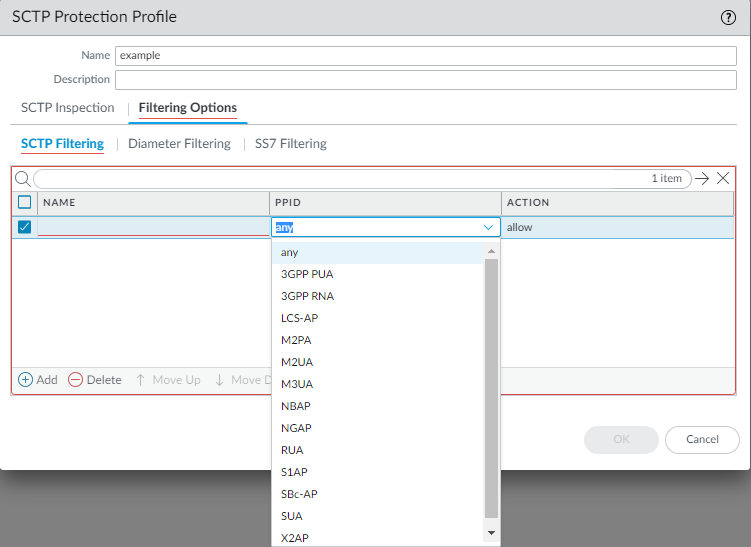Click into the Description text field

(x=425, y=79)
